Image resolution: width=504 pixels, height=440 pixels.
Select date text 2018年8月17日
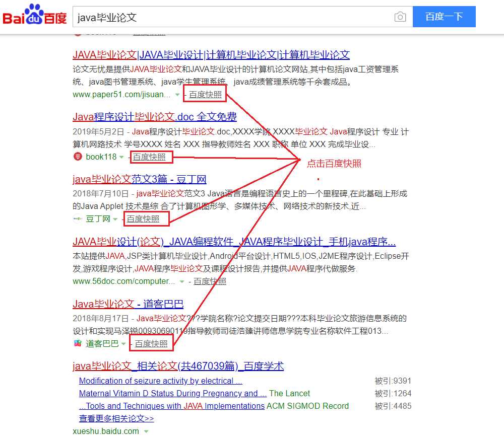coord(100,319)
